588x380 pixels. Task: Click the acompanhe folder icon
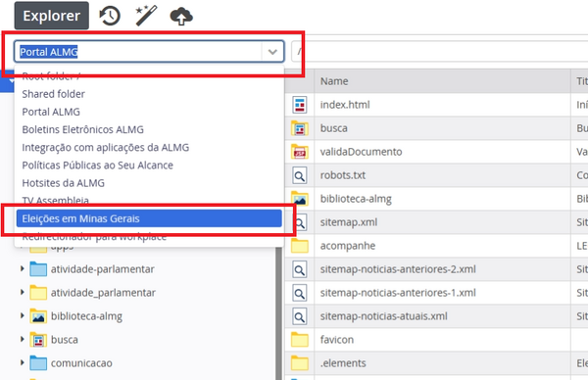pos(300,246)
